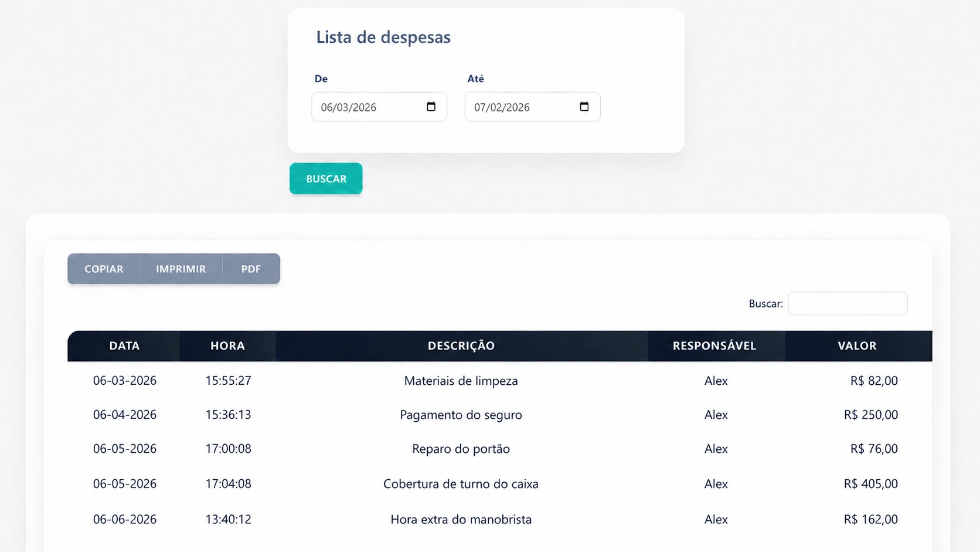Click Alex in Pagamento do seguro row
The image size is (980, 552).
click(x=716, y=415)
